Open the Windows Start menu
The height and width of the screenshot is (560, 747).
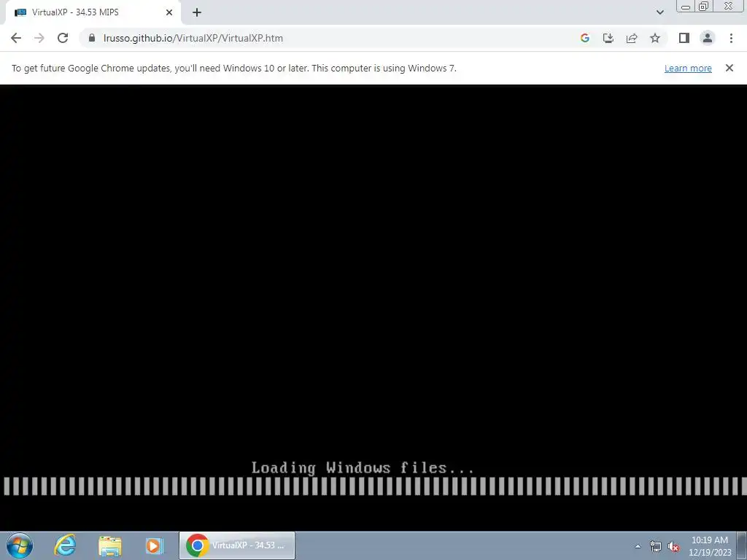[20, 545]
